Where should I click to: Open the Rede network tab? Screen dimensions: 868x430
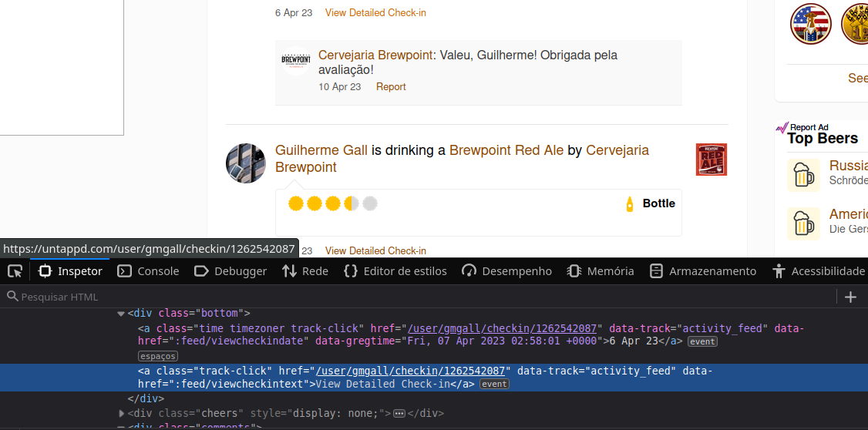(305, 271)
